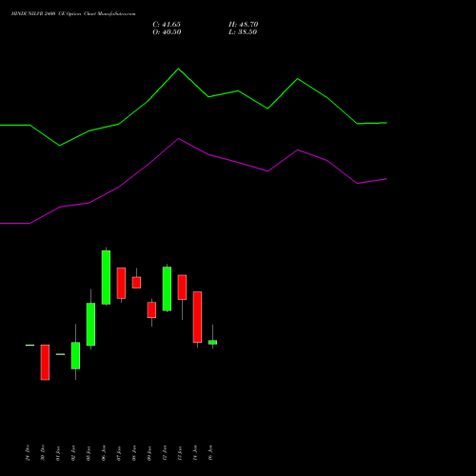Click the high value 'H: 48.70'
This screenshot has width=476, height=476.
click(x=244, y=25)
